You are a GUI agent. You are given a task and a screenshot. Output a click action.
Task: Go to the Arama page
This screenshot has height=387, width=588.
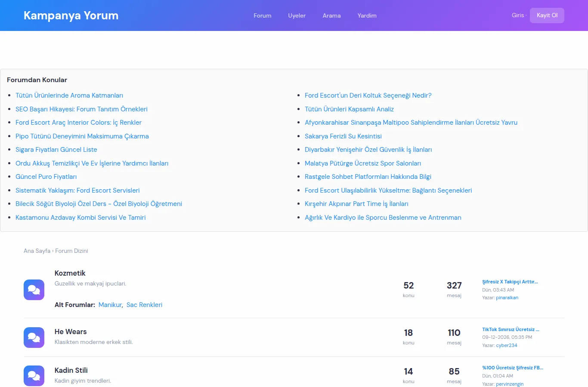[x=331, y=15]
